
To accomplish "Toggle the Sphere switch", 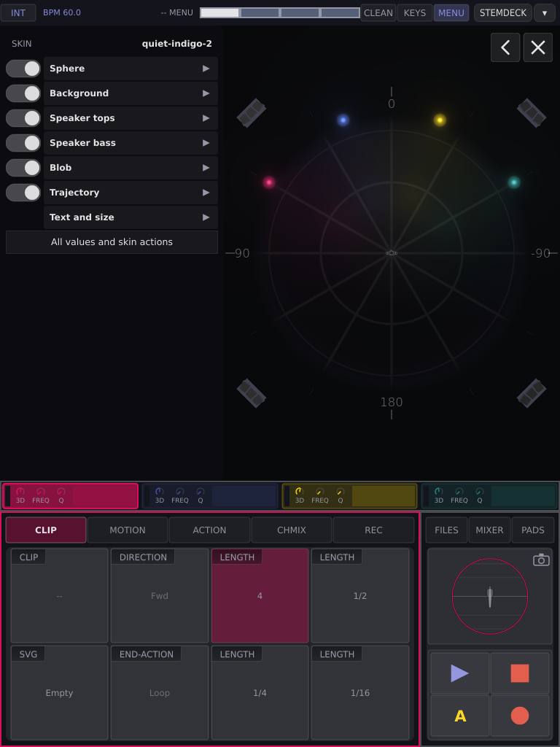I will point(23,69).
